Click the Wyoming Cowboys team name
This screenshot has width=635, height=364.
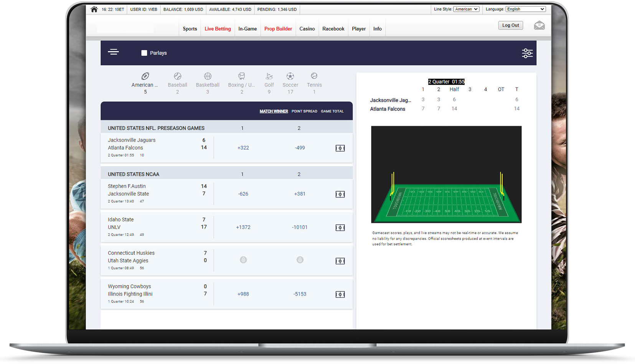point(129,286)
